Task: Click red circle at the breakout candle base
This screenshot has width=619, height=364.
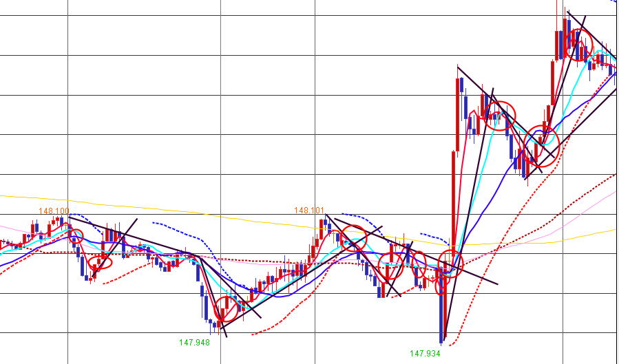Action: coord(450,262)
